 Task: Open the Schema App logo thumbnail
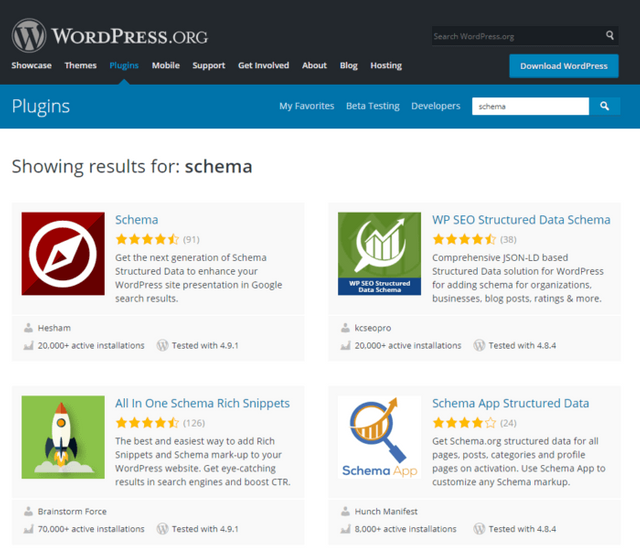point(379,437)
